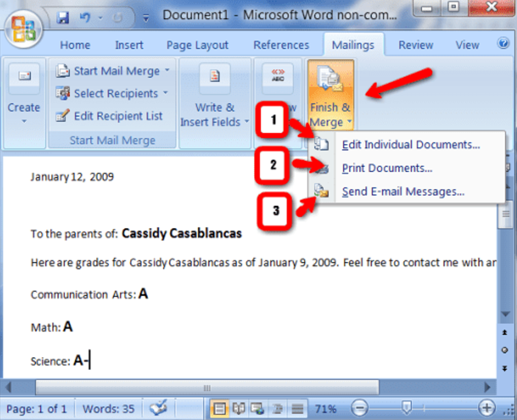This screenshot has height=420, width=517.
Task: Switch to Print Layout view
Action: (x=219, y=409)
